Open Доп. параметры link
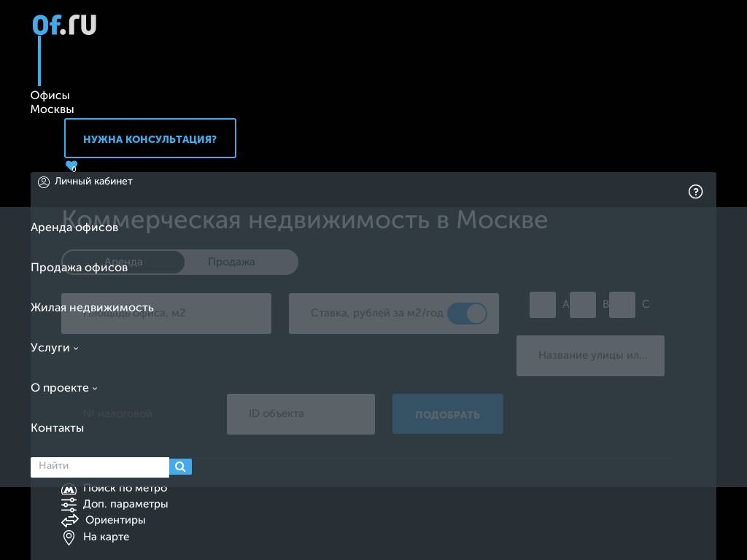This screenshot has height=560, width=747. 125,504
